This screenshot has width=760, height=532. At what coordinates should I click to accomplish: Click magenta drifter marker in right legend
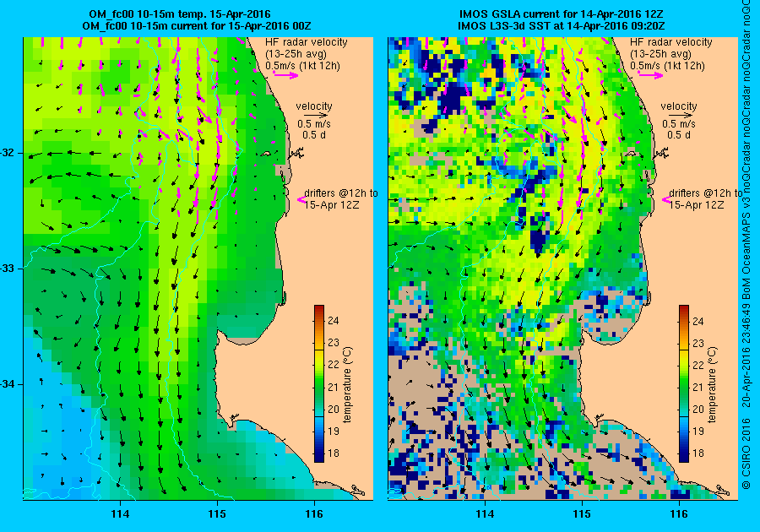pos(665,199)
